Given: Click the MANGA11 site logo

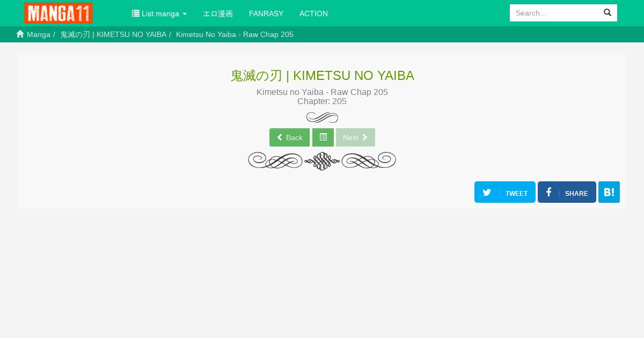Looking at the screenshot, I should pyautogui.click(x=58, y=13).
